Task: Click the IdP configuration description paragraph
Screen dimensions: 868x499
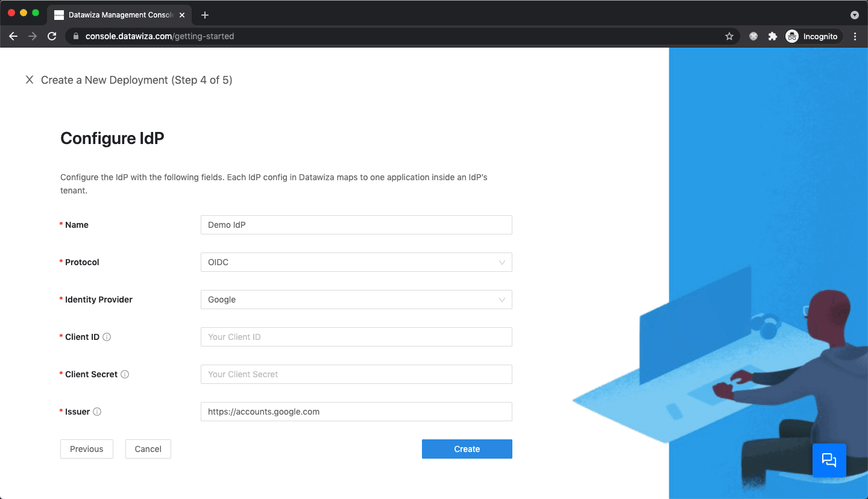Action: 274,184
